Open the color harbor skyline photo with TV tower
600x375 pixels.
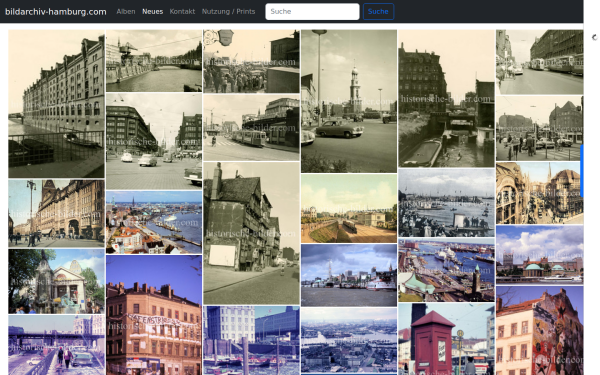[x=349, y=275]
